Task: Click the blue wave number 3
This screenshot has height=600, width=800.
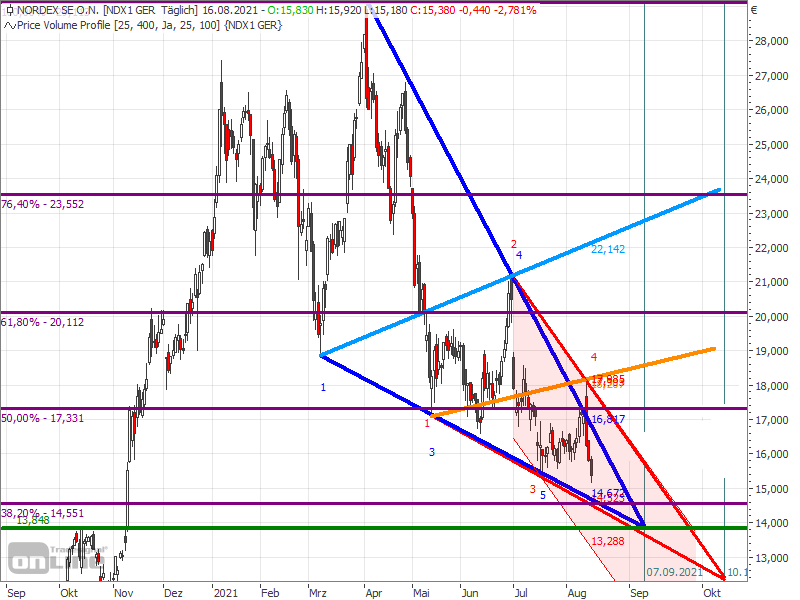Action: click(x=432, y=452)
